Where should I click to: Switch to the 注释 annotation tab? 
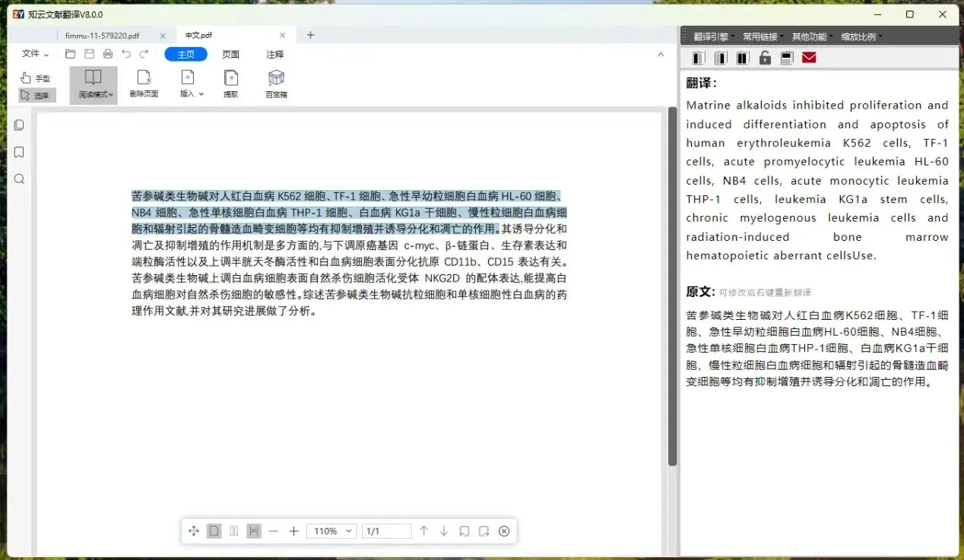[274, 54]
